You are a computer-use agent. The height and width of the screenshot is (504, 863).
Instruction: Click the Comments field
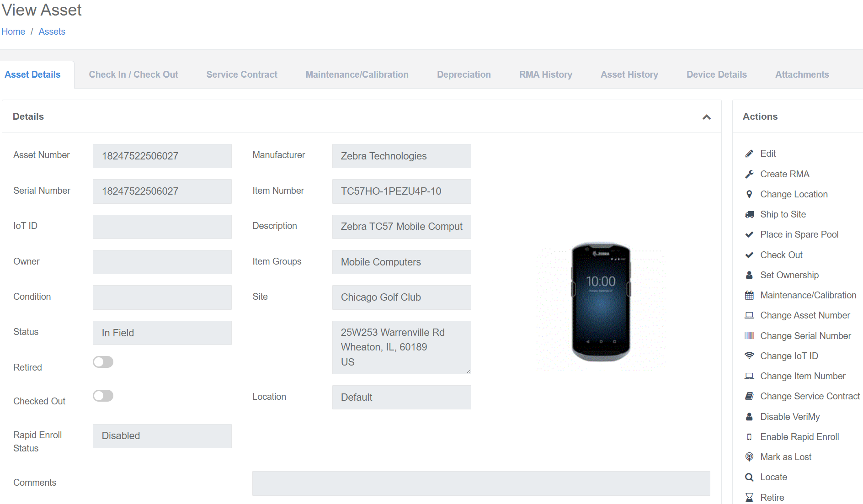point(481,483)
